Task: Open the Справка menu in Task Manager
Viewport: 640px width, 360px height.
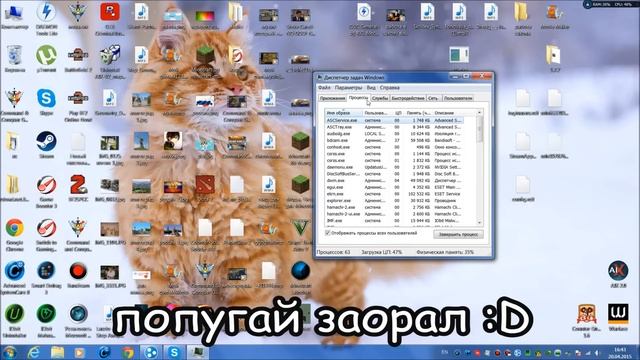Action: [390, 88]
